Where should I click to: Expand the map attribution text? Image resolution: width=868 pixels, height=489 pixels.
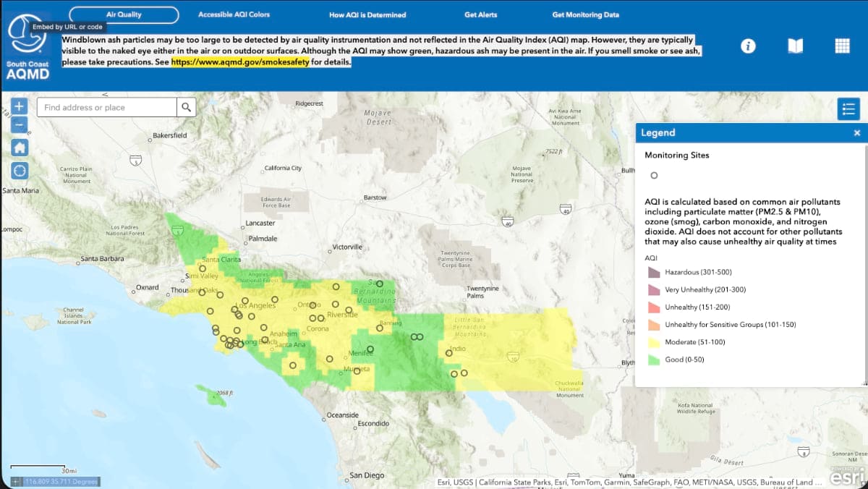click(x=629, y=482)
